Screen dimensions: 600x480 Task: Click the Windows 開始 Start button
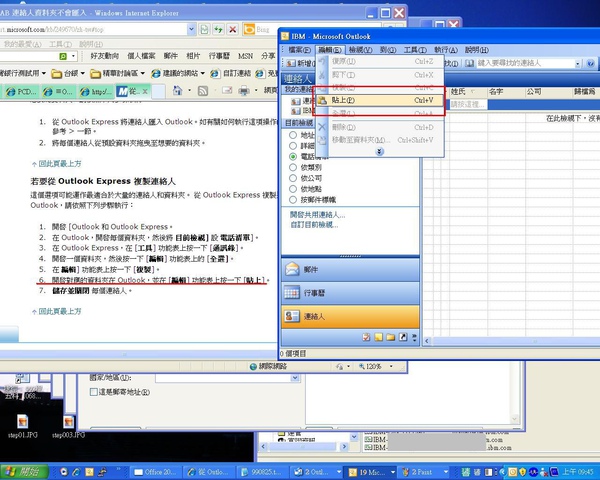click(24, 472)
